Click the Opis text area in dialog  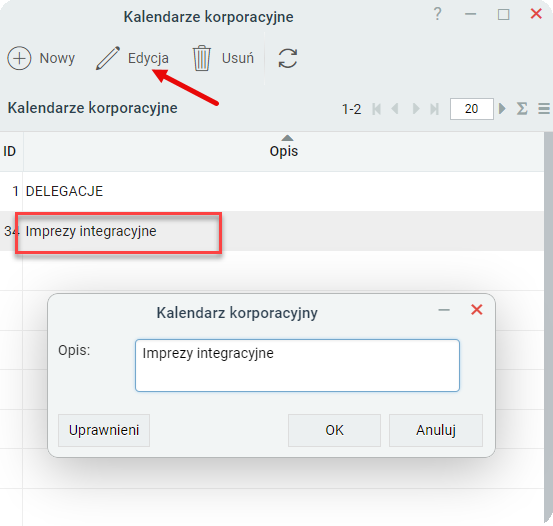pyautogui.click(x=297, y=365)
